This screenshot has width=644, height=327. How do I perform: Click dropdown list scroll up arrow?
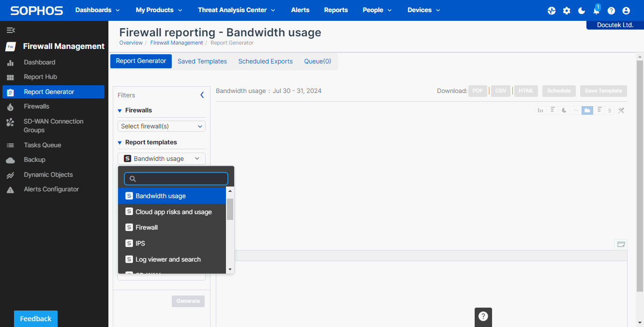230,191
